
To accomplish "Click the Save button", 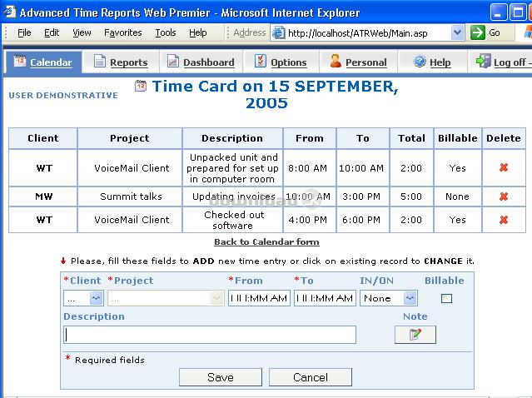I will [221, 377].
